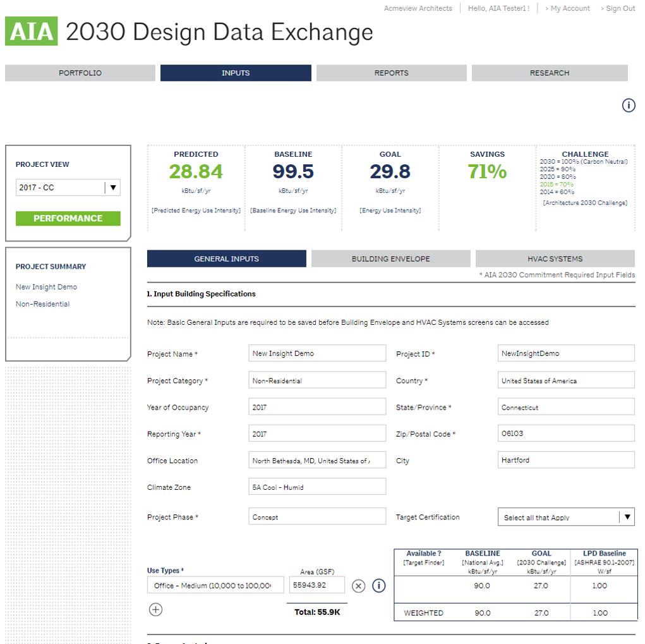Go to the Research tab

click(x=549, y=73)
